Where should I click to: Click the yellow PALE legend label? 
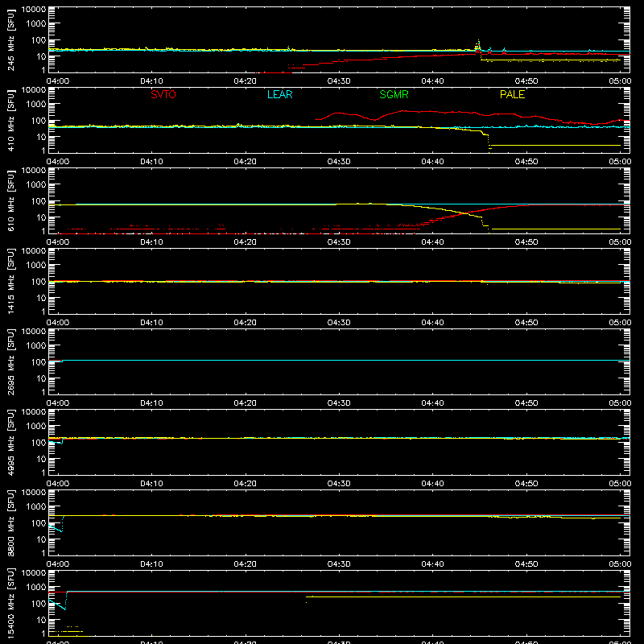pos(512,94)
